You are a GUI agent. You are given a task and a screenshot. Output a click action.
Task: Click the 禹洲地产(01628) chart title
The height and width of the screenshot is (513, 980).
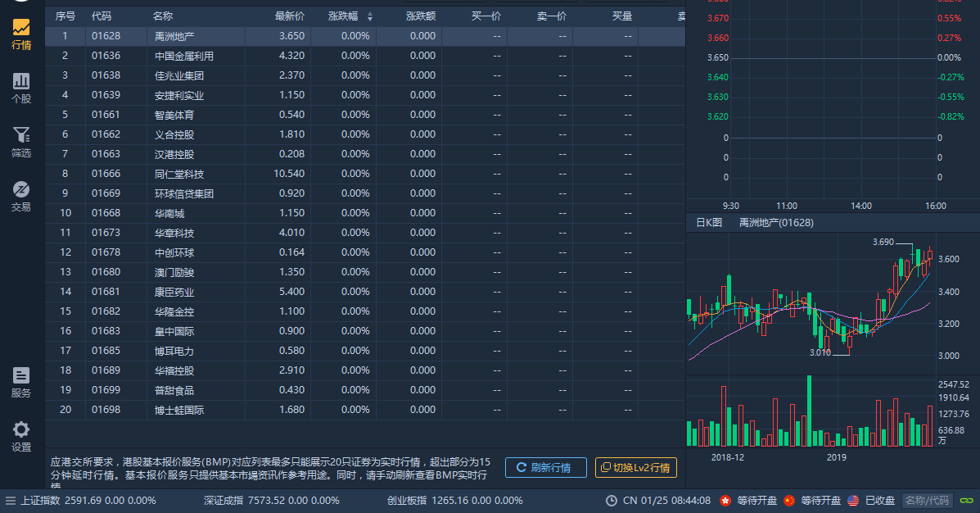pos(776,223)
